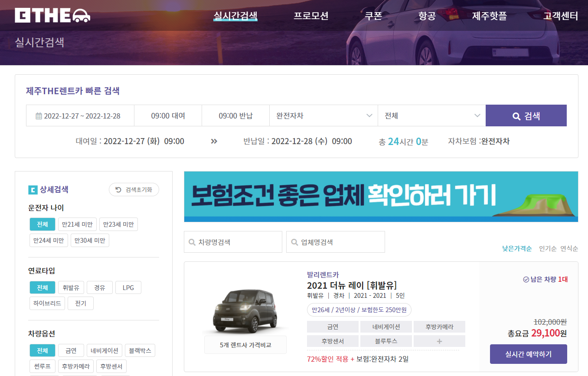The width and height of the screenshot is (588, 376).
Task: Click the total price 29,100원
Action: pos(549,333)
